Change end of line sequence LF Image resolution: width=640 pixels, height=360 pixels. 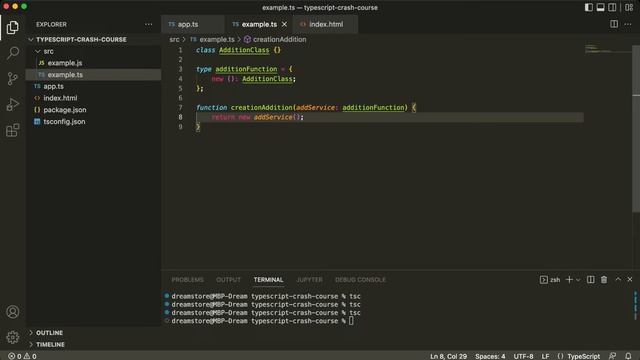pyautogui.click(x=545, y=356)
